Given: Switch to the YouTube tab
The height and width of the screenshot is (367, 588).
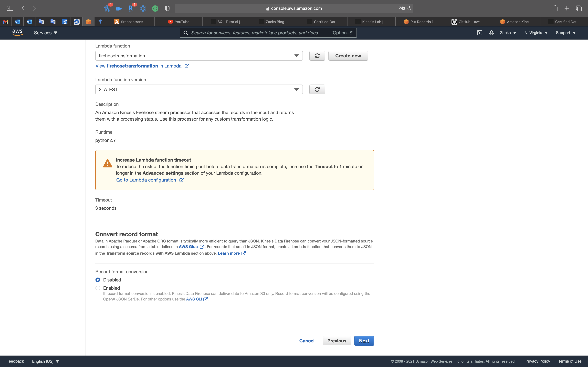Looking at the screenshot, I should [179, 22].
